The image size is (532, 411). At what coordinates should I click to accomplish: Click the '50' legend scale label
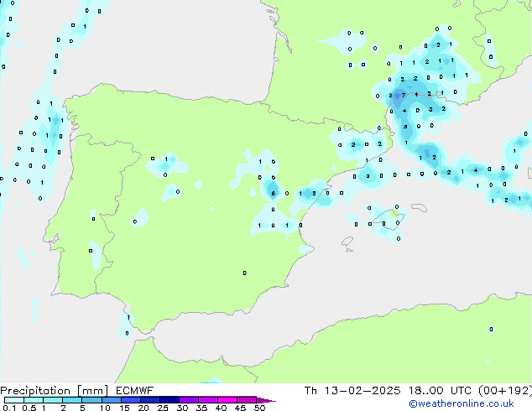259,408
